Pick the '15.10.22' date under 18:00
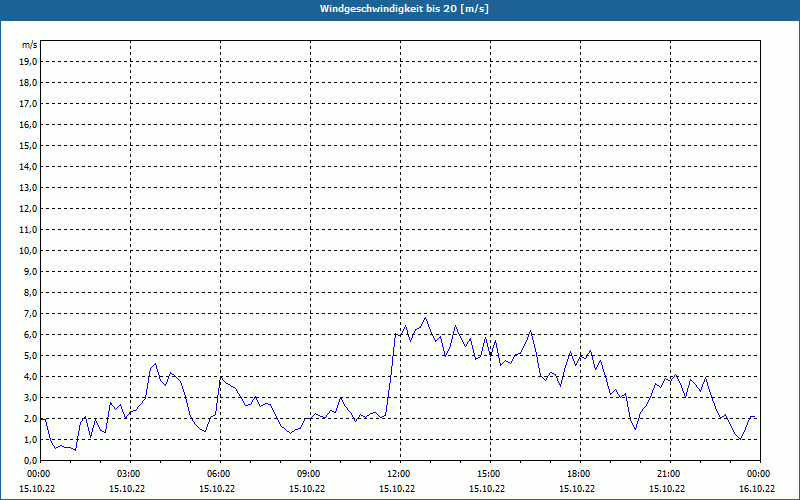This screenshot has height=500, width=800. [x=577, y=488]
